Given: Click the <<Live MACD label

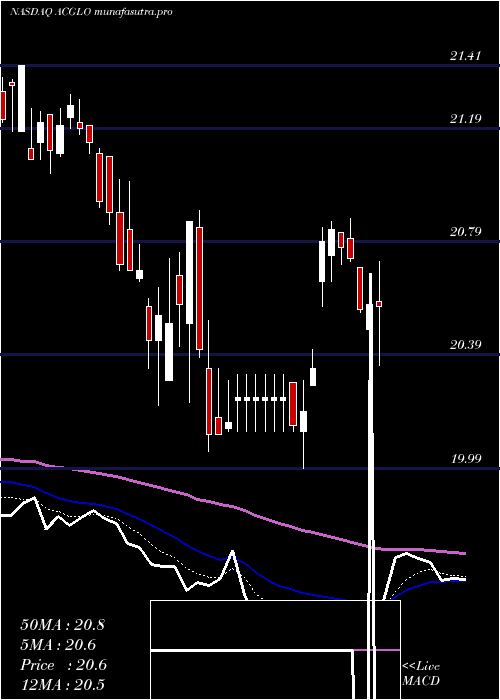Looking at the screenshot, I should tap(421, 674).
